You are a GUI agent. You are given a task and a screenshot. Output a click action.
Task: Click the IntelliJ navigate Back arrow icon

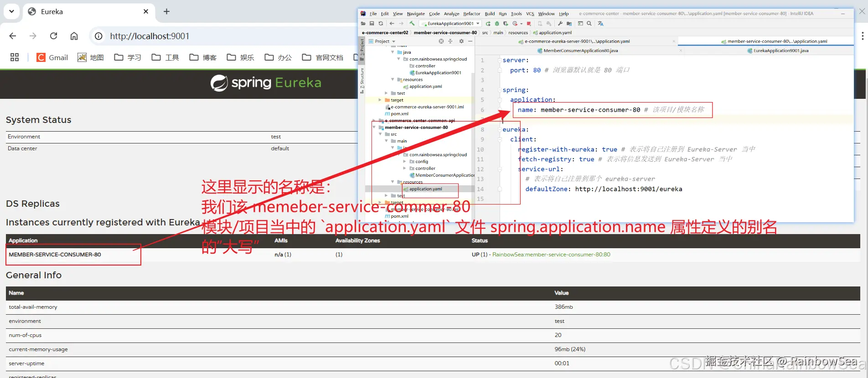[x=392, y=23]
